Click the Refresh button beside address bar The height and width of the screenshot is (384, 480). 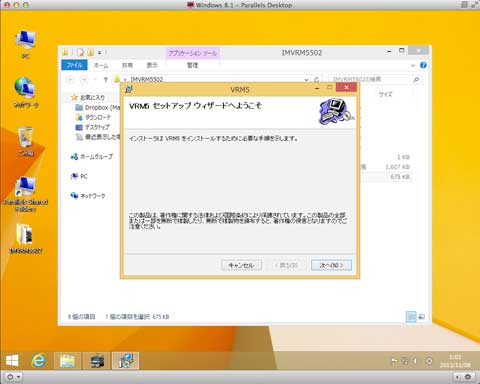[317, 79]
